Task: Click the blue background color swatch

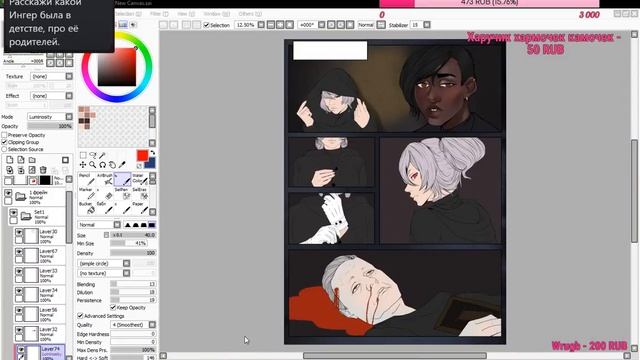Action: (x=150, y=164)
